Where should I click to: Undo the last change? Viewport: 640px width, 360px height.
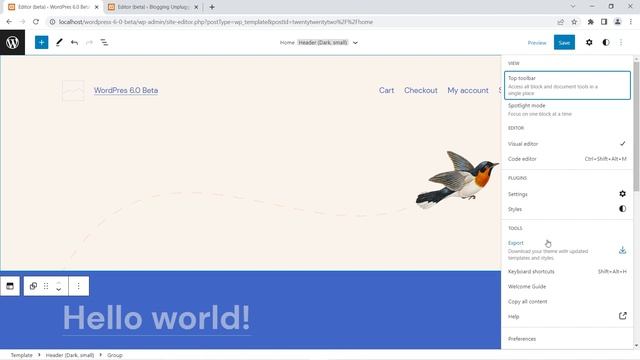tap(74, 42)
